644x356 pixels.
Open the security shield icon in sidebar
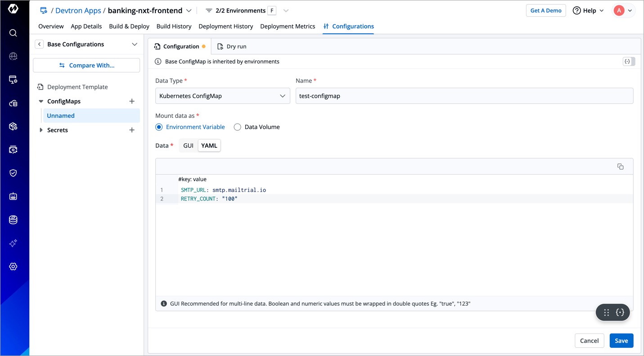coord(13,173)
